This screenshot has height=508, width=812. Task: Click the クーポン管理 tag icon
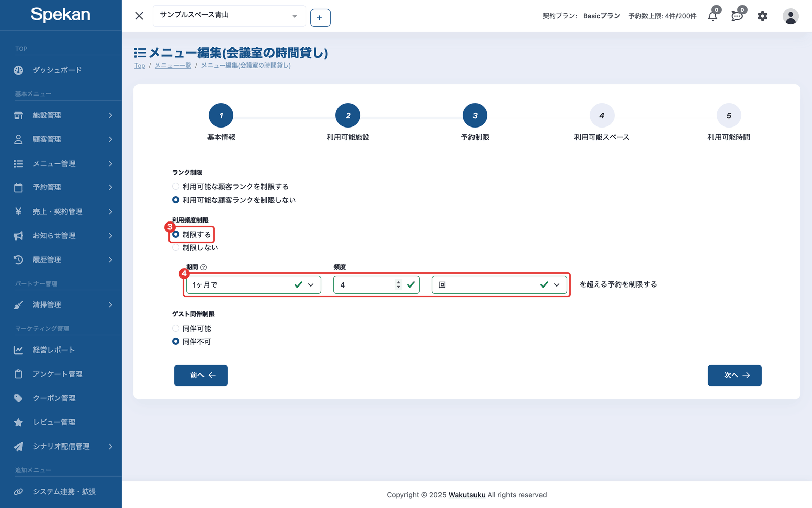(x=18, y=398)
